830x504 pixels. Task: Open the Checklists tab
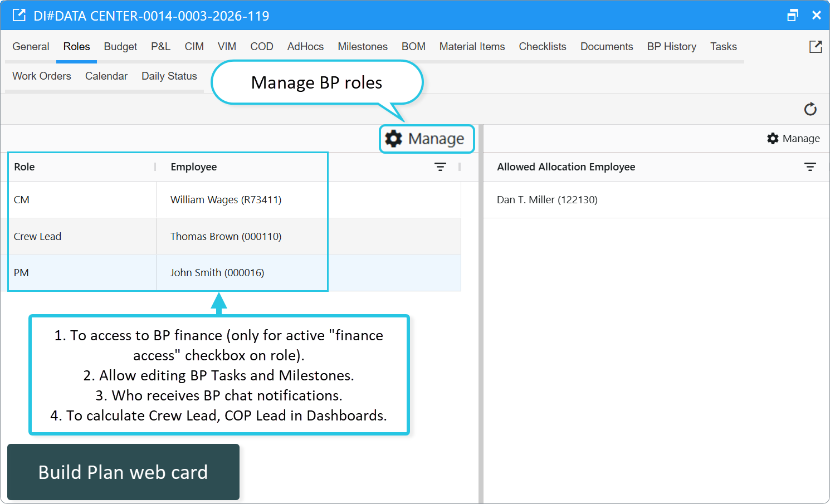543,47
